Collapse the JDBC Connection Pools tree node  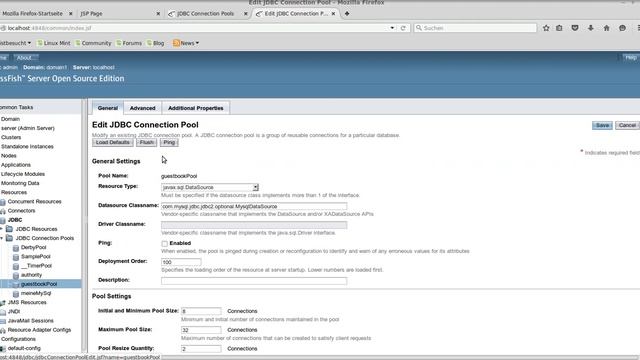tap(2, 238)
